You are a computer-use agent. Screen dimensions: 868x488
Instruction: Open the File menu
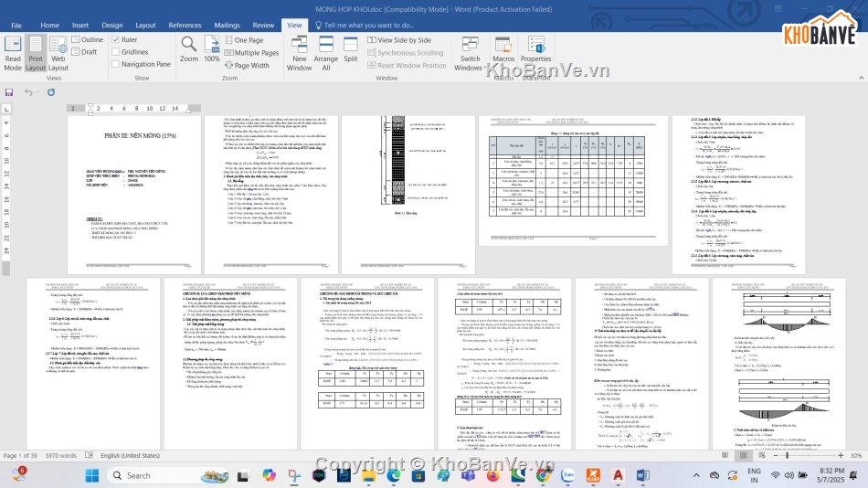(x=16, y=25)
